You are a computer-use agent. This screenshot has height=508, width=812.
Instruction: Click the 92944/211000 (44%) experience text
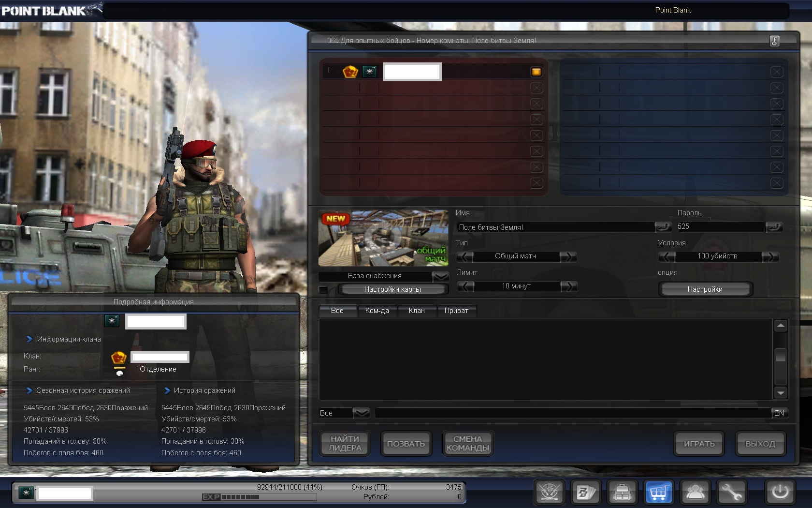(x=290, y=487)
